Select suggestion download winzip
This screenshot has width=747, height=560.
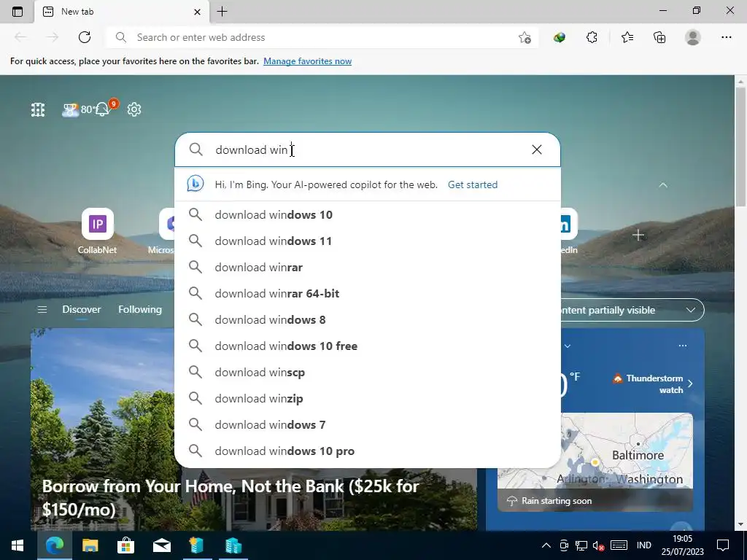[x=368, y=398]
